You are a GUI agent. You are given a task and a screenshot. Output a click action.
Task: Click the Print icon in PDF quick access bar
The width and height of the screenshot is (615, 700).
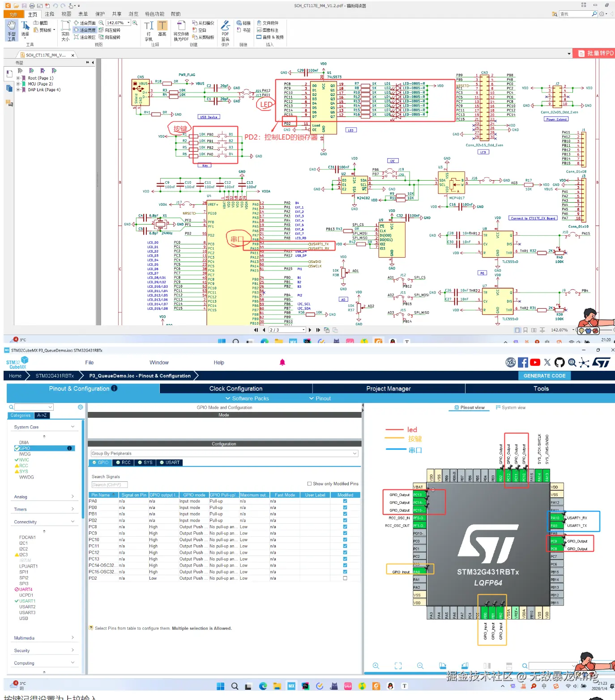[x=32, y=6]
